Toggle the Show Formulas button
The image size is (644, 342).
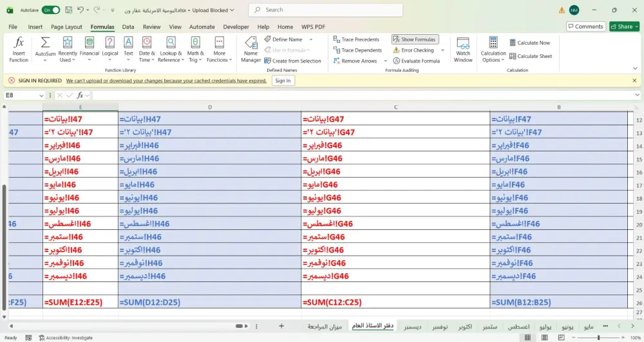pyautogui.click(x=415, y=39)
